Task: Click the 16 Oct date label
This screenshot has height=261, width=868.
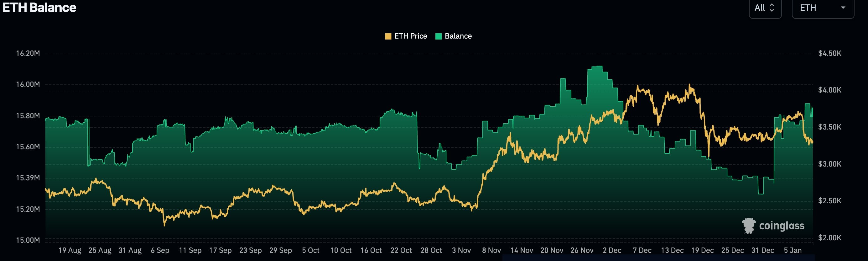Action: coord(371,251)
